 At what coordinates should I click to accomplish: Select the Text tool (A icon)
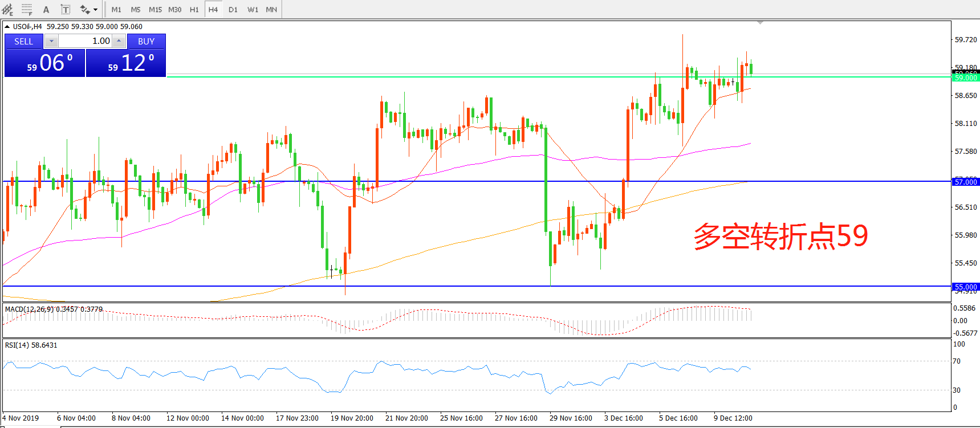tap(46, 10)
